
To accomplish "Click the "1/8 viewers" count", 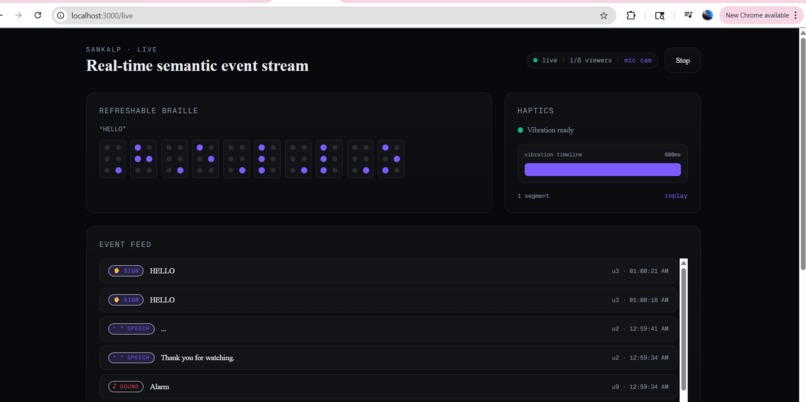I will tap(591, 61).
